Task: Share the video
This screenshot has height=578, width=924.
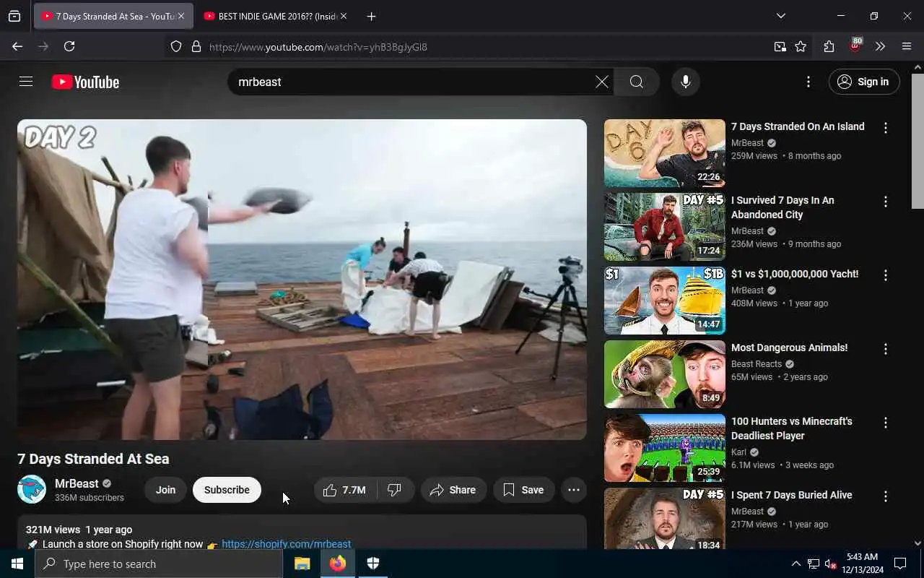Action: (x=453, y=490)
